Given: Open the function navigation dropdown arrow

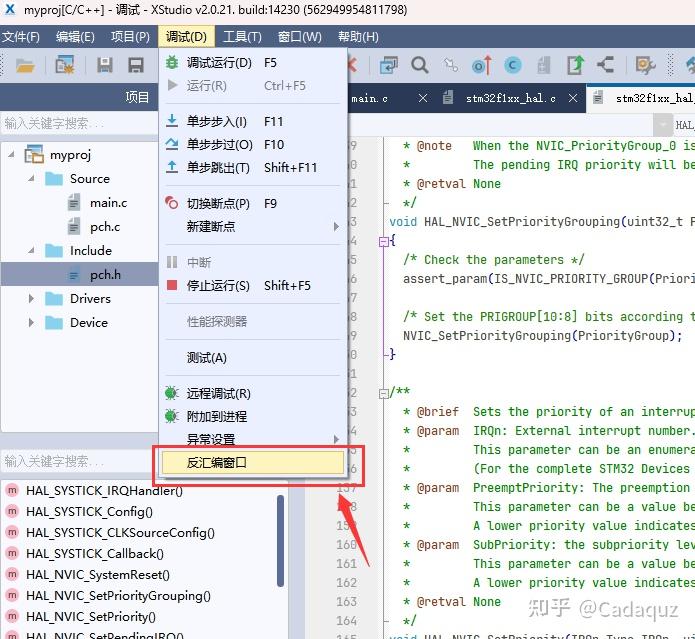Looking at the screenshot, I should tap(663, 125).
